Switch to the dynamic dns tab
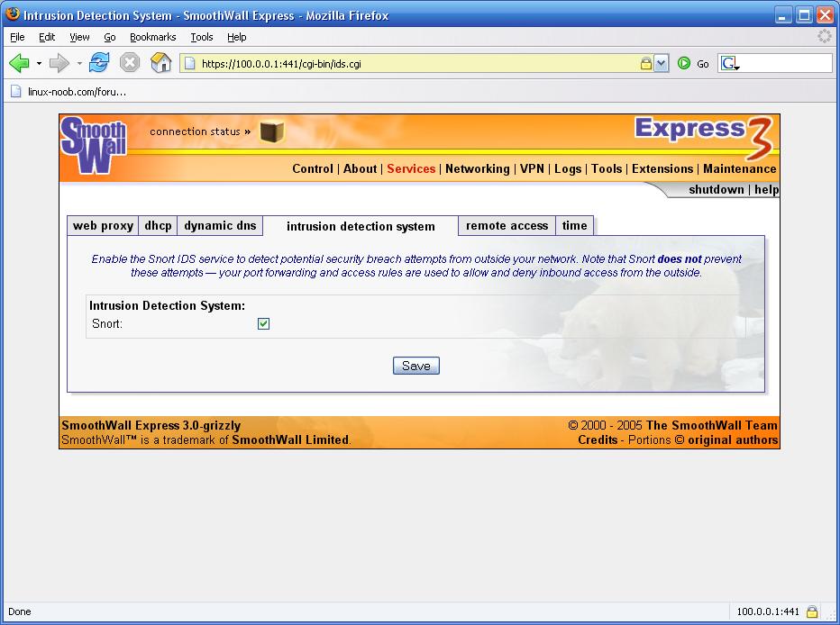This screenshot has width=840, height=625. 220,226
